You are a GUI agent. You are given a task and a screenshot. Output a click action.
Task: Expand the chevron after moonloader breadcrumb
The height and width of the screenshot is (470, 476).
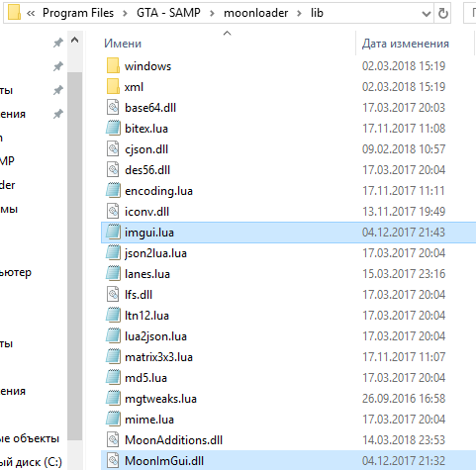300,14
